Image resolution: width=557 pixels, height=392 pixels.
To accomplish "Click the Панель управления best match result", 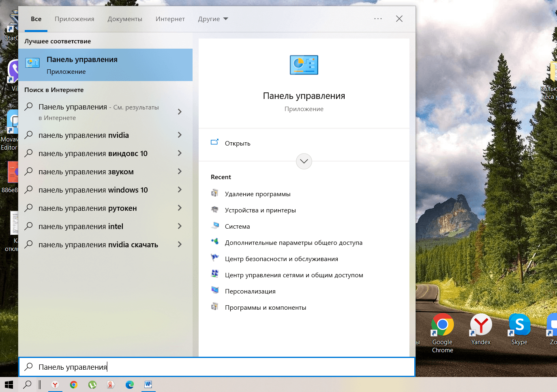I will [x=105, y=65].
